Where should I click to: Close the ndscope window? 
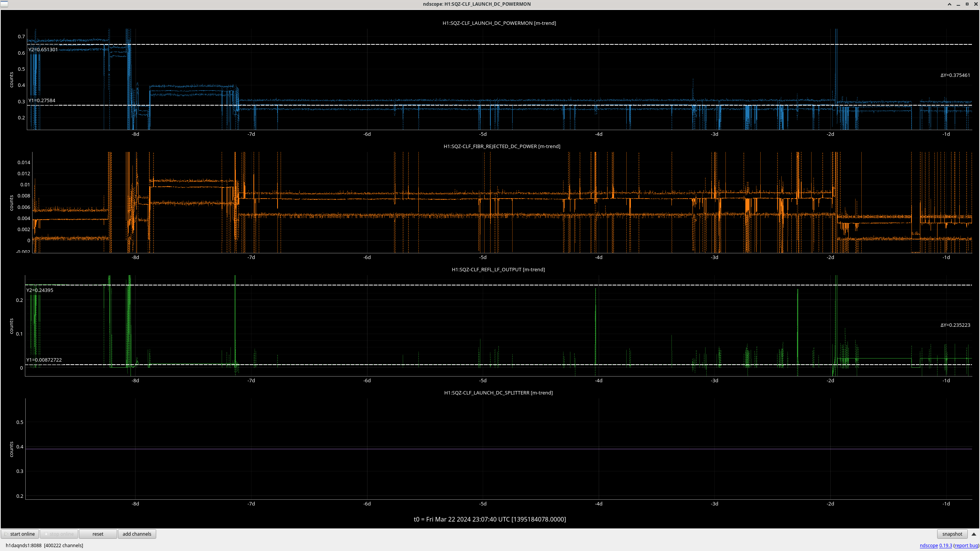975,4
